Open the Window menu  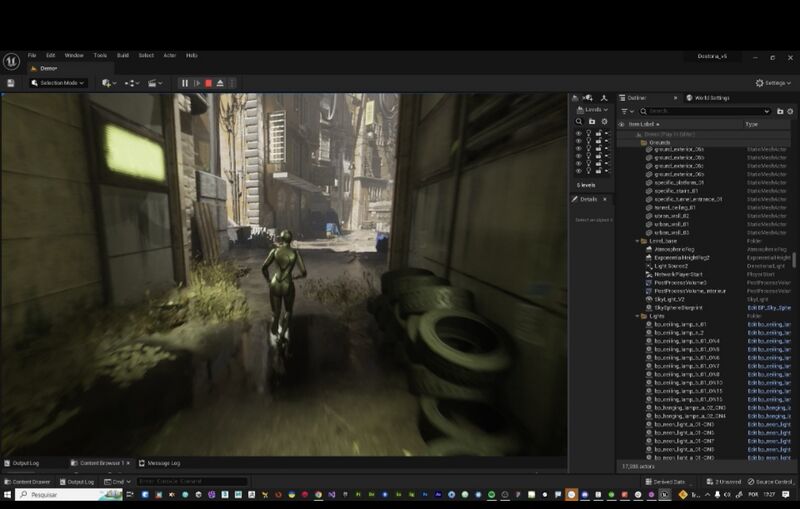74,55
